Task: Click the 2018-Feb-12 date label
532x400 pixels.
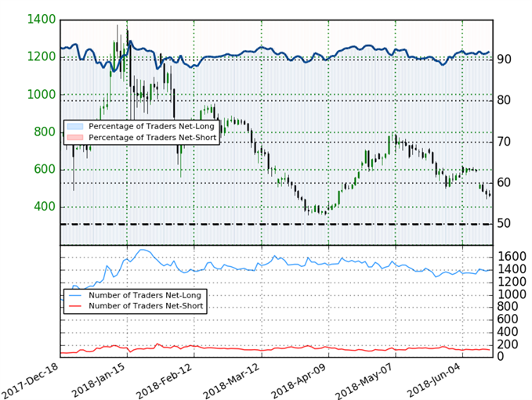Action: pos(165,380)
